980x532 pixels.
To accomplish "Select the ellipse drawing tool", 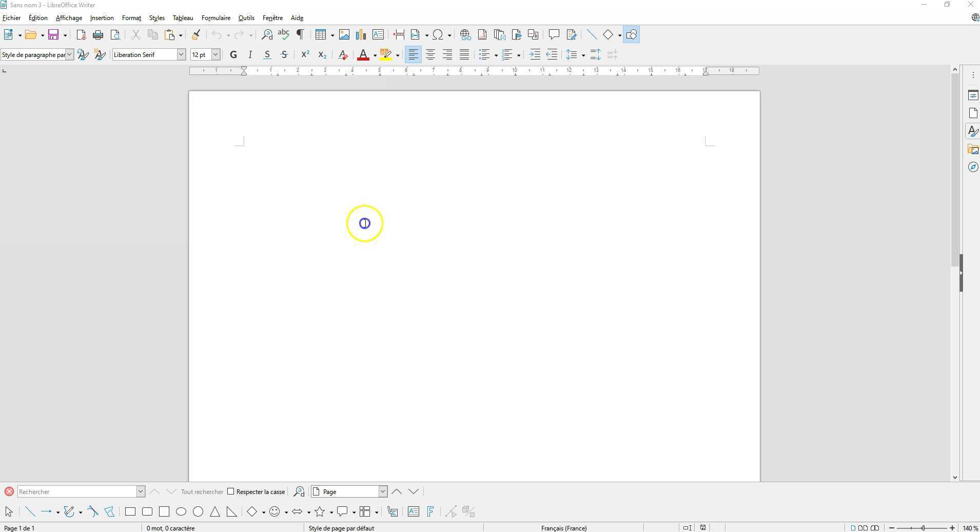I will (x=181, y=511).
